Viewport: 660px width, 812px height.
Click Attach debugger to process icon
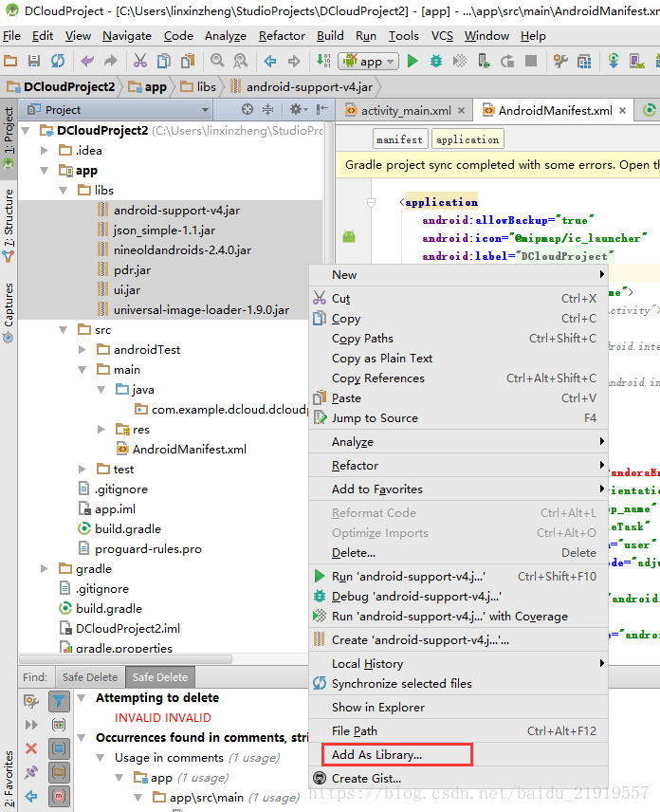point(484,61)
